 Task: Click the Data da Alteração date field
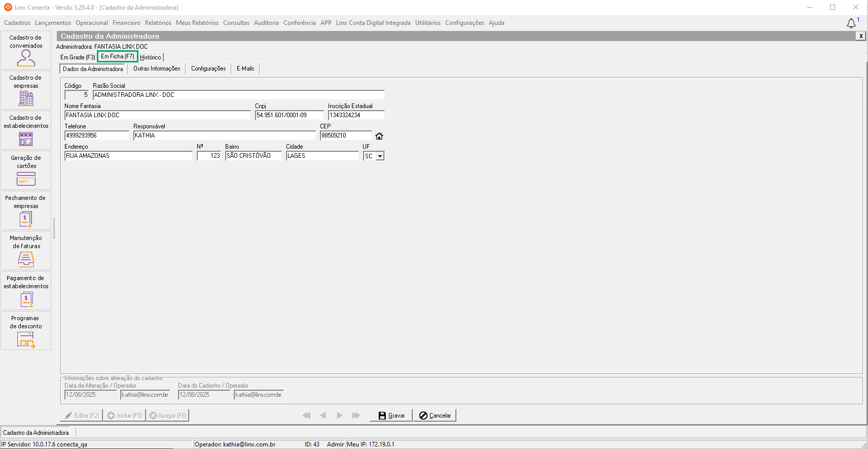[x=91, y=395]
